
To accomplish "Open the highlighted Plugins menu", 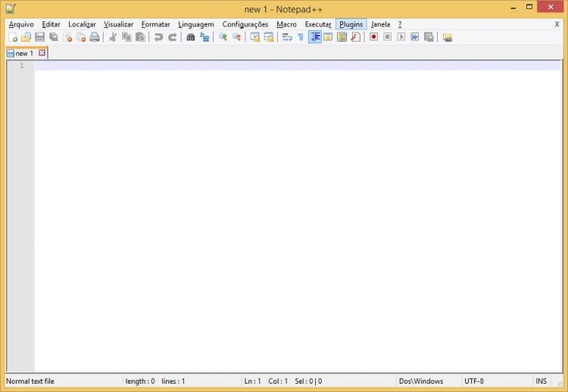I will [x=351, y=24].
